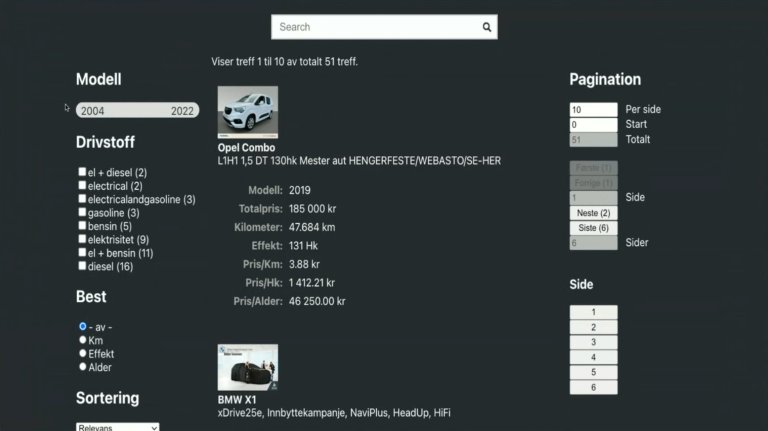Click the 2004 end of model year slider
Screen dimensions: 768x431
click(93, 111)
